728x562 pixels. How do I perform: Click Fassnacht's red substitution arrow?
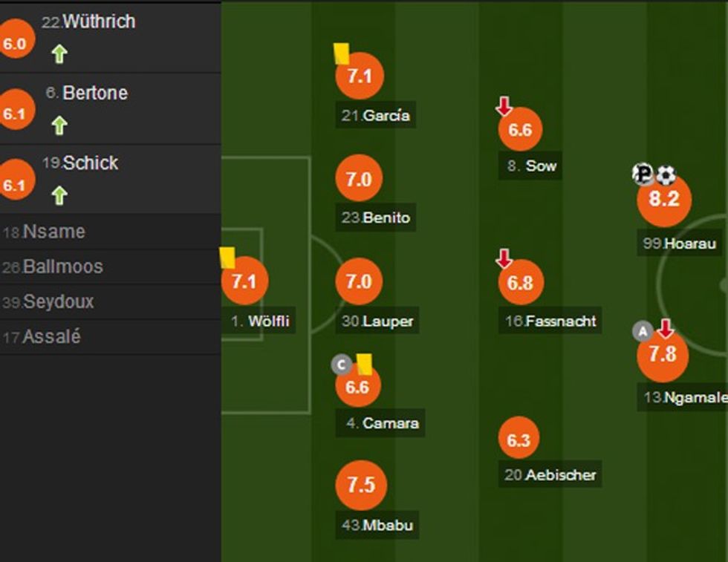point(504,259)
